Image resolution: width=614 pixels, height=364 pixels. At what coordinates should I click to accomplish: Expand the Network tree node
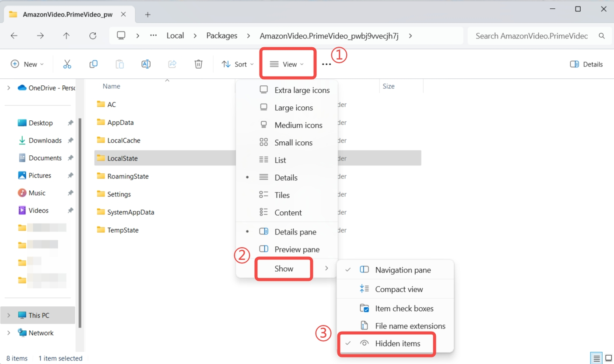coord(9,333)
